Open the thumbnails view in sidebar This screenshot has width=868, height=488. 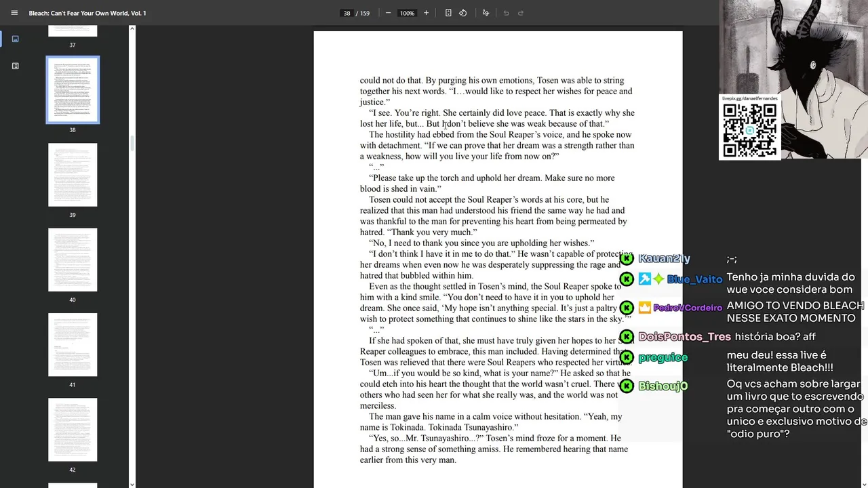(x=16, y=39)
